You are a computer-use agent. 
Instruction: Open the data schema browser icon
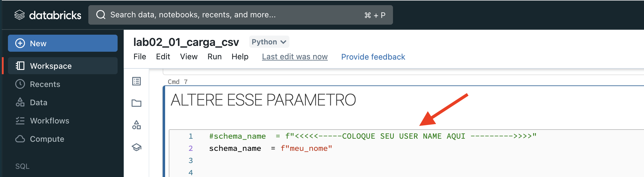pos(136,125)
